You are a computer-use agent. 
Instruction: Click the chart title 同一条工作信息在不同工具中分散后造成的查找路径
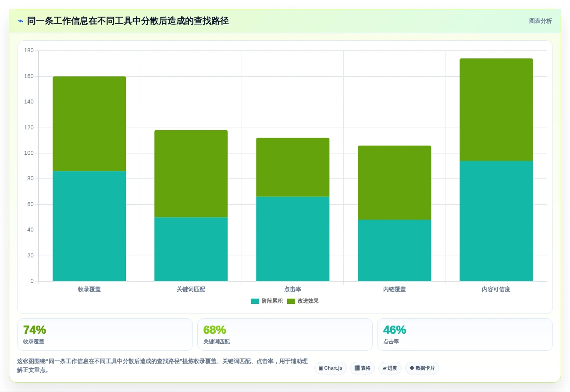(x=128, y=21)
